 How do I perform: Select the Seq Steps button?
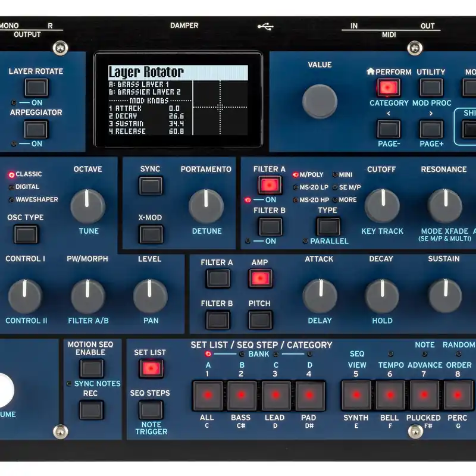point(151,409)
